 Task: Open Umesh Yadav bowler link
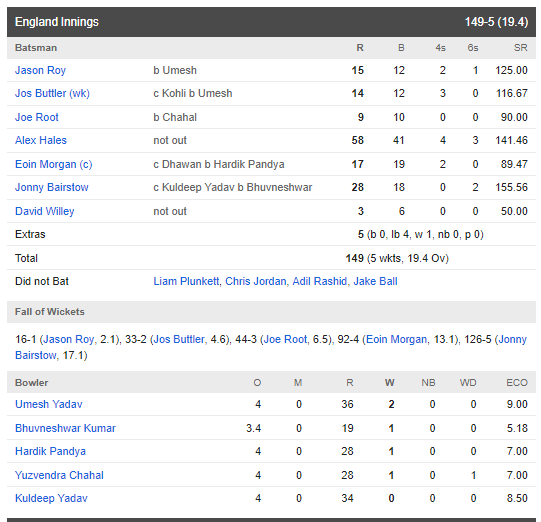[49, 404]
